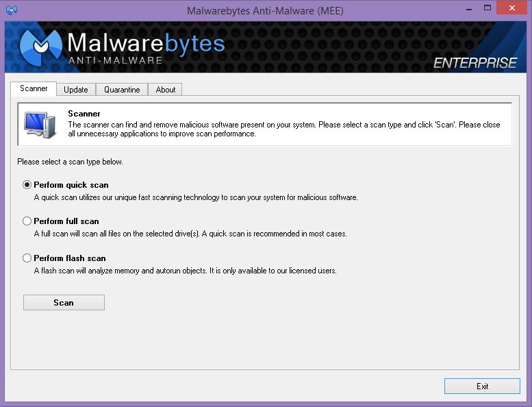Click the ENTERPRISE label in the banner
The width and height of the screenshot is (532, 407).
coord(474,63)
